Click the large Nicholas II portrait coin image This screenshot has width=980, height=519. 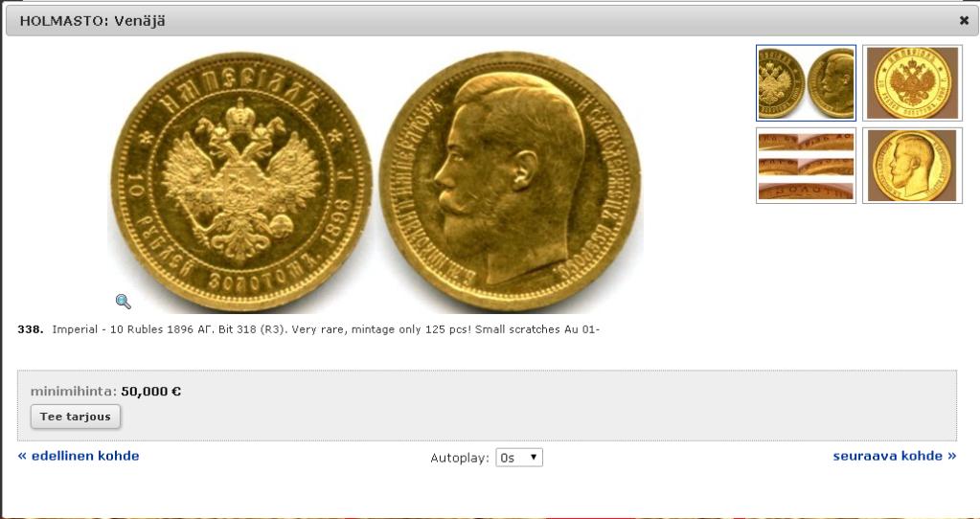click(510, 181)
